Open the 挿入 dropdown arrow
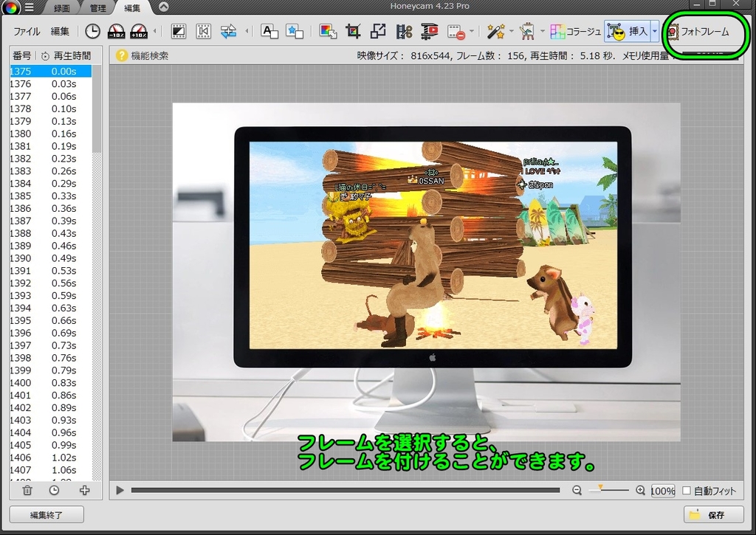Screen dimensions: 756x535 point(655,31)
